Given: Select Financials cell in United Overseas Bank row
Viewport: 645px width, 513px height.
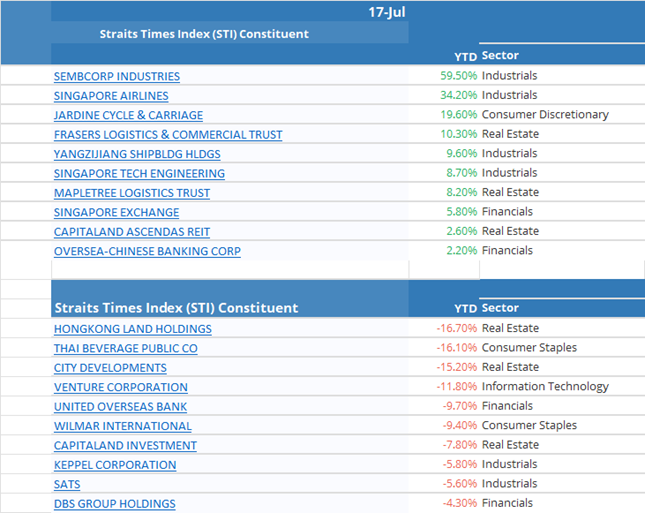Looking at the screenshot, I should click(x=507, y=406).
